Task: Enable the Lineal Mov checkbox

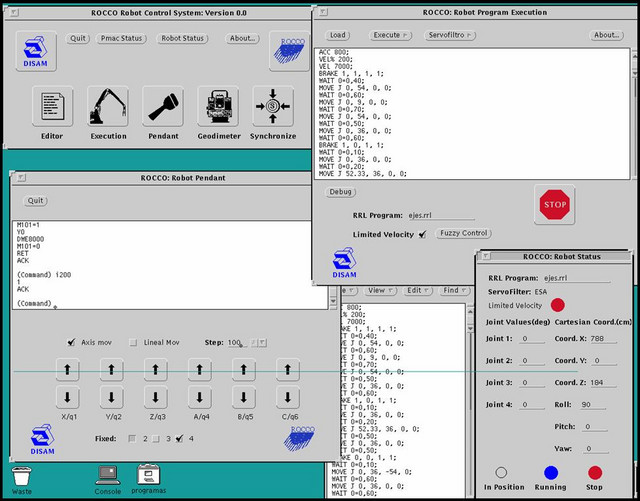Action: [x=134, y=342]
